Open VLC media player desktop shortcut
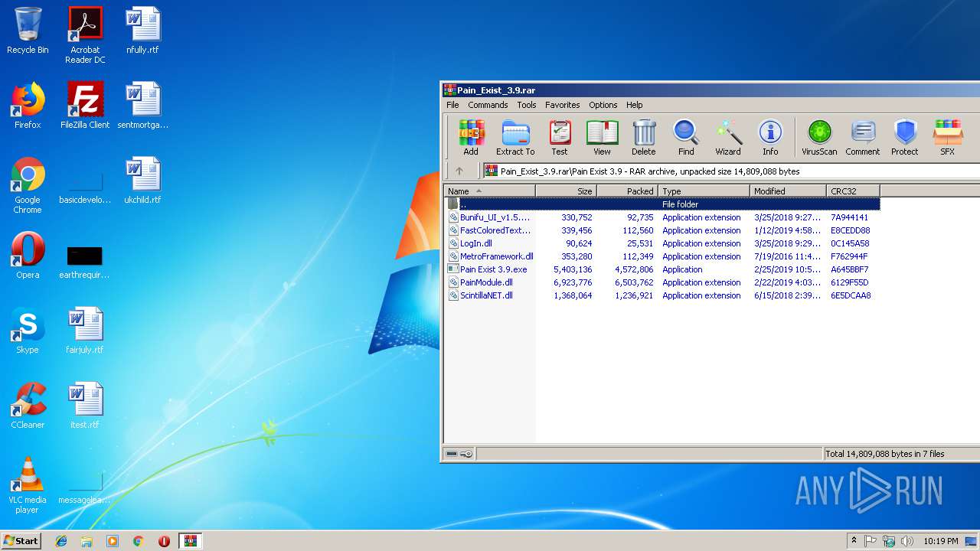This screenshot has height=551, width=980. [28, 486]
